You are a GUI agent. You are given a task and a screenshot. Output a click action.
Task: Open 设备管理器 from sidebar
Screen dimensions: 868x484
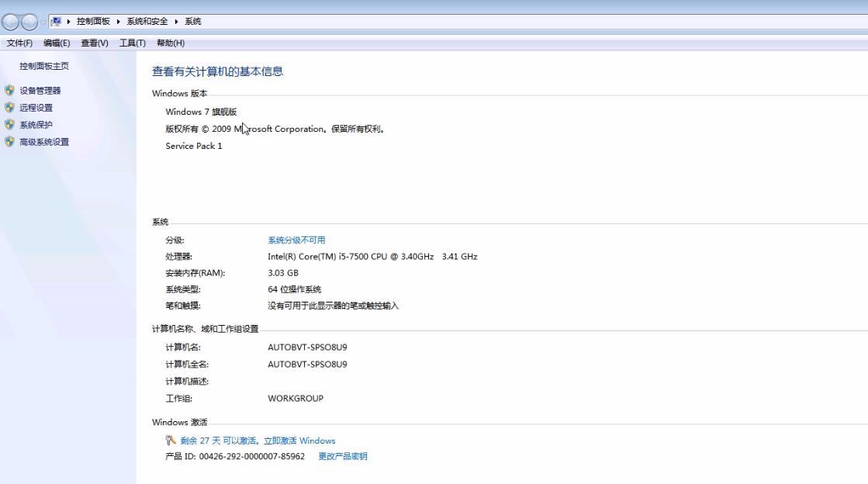40,90
